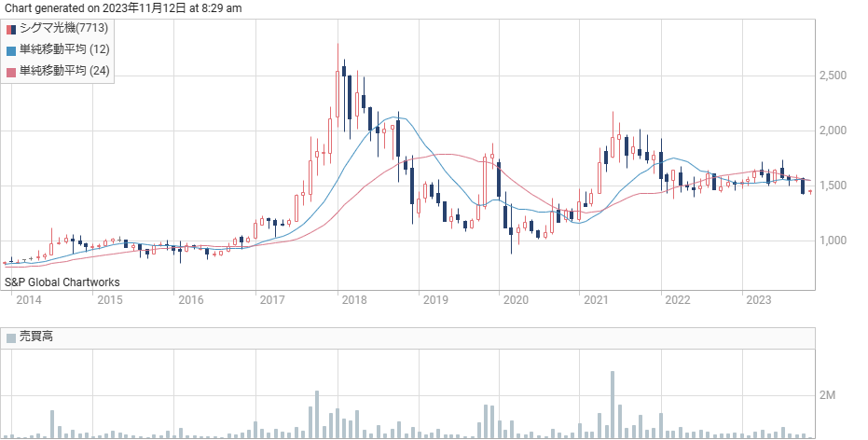This screenshot has height=440, width=868.
Task: Click the 2022 x-axis year label
Action: coord(678,300)
